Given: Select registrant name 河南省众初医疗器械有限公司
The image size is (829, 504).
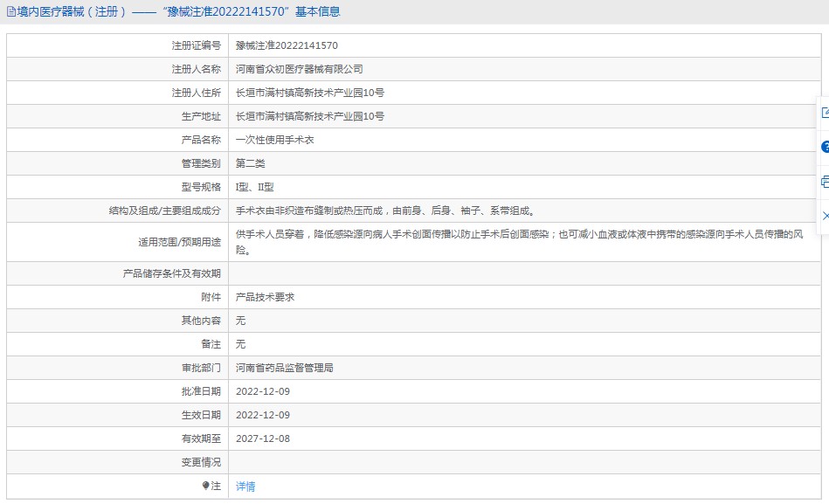Looking at the screenshot, I should point(300,69).
